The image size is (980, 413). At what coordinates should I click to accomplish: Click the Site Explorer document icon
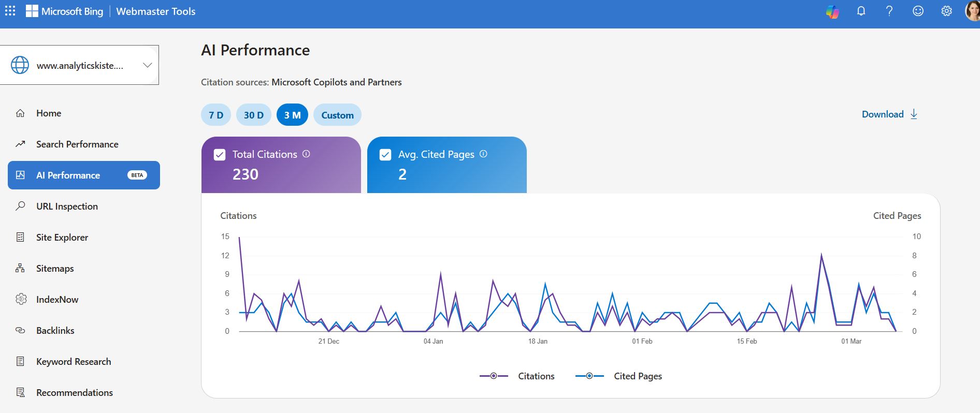20,237
